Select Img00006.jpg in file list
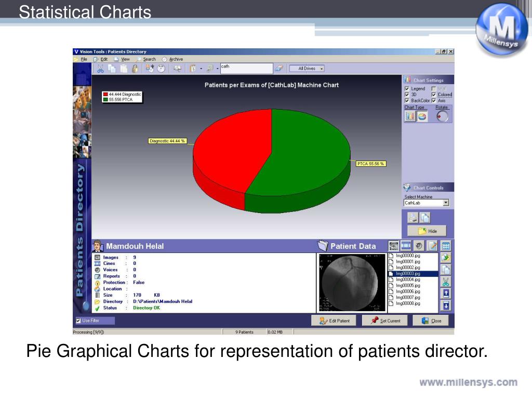 pyautogui.click(x=407, y=291)
